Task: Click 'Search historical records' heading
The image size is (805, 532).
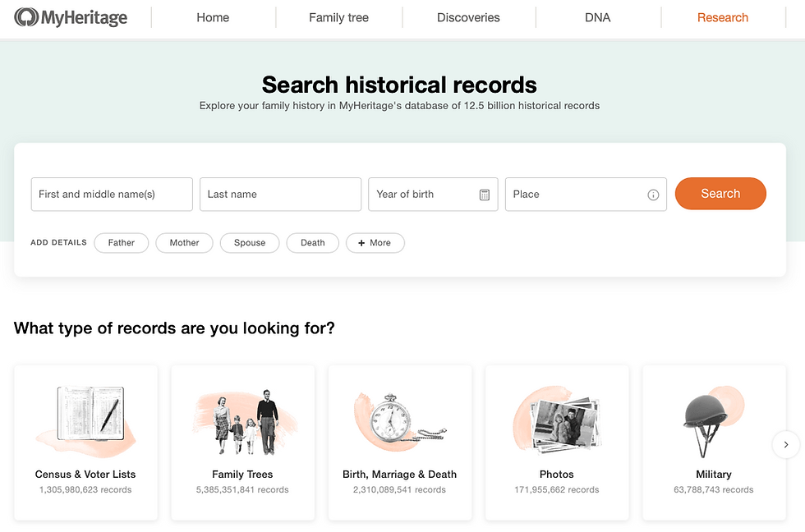Action: coord(399,85)
